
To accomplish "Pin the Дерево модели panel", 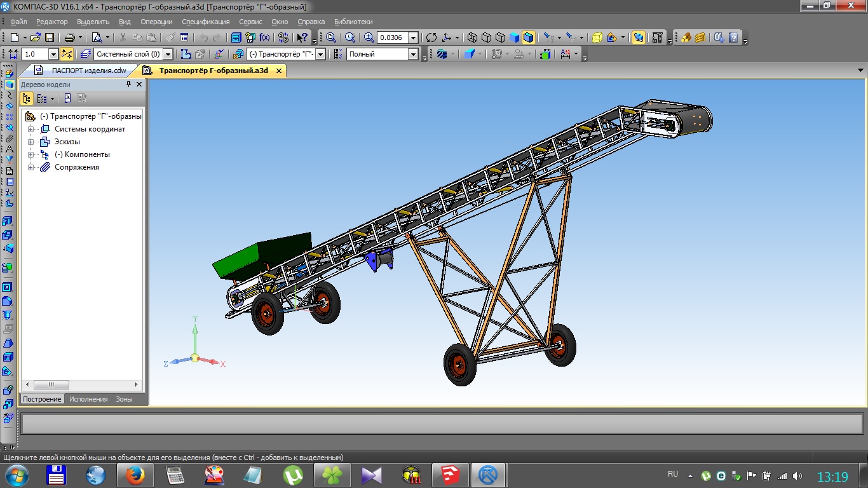I will tap(129, 84).
